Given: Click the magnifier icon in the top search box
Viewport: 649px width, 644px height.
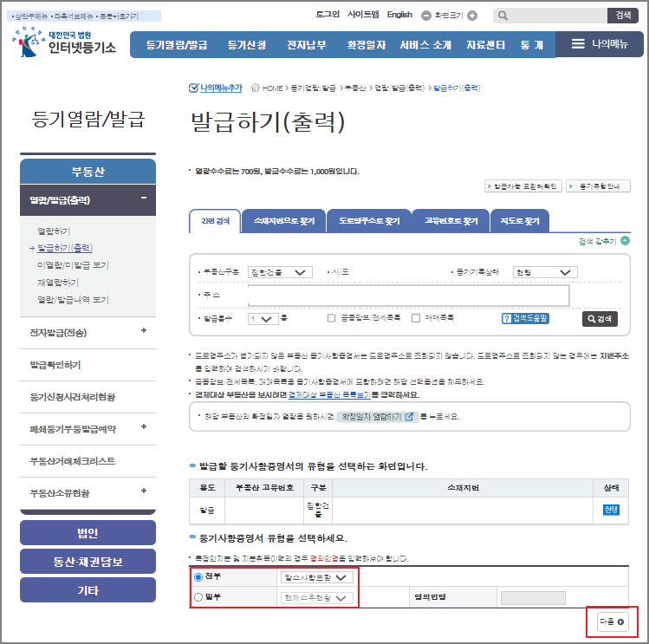Looking at the screenshot, I should pyautogui.click(x=503, y=16).
